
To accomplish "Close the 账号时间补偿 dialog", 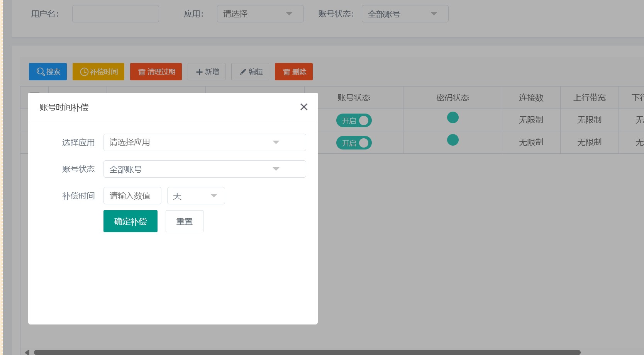I will 304,107.
